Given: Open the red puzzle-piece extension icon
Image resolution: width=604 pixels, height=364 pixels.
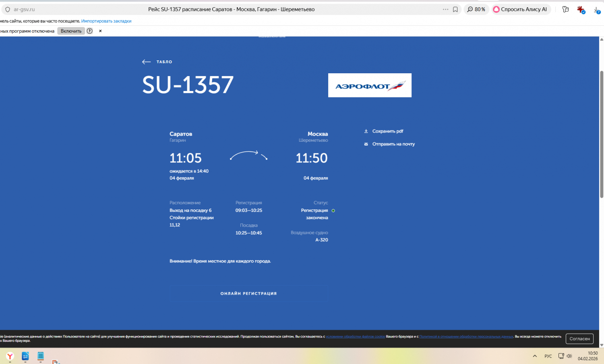Looking at the screenshot, I should click(x=580, y=9).
